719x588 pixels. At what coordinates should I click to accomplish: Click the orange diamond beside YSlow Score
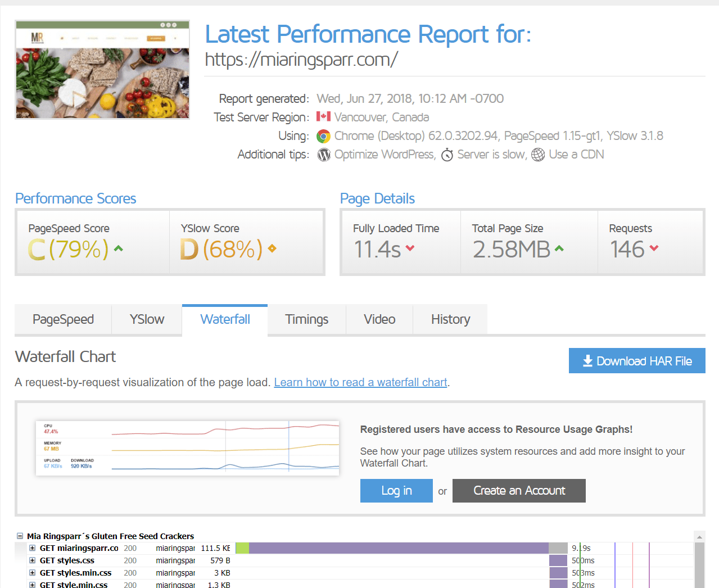click(272, 248)
